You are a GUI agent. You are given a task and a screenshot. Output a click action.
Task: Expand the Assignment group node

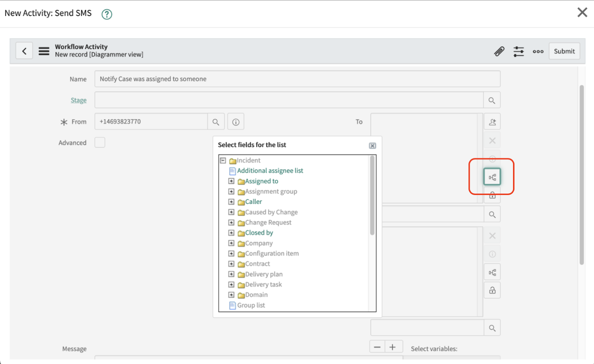(231, 191)
